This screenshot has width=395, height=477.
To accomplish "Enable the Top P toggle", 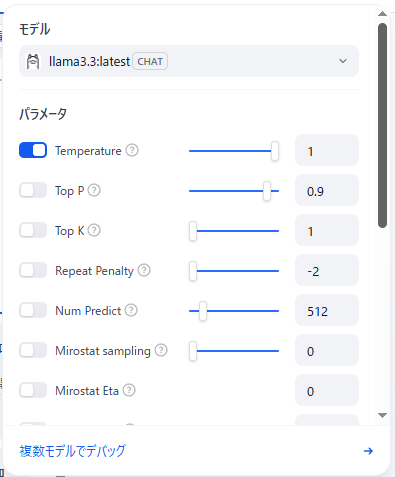I will coord(33,190).
